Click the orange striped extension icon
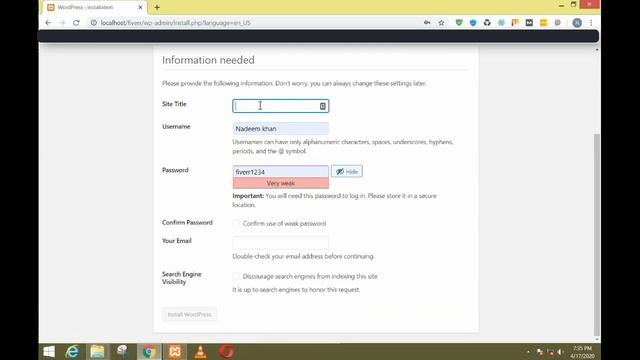 tap(515, 23)
